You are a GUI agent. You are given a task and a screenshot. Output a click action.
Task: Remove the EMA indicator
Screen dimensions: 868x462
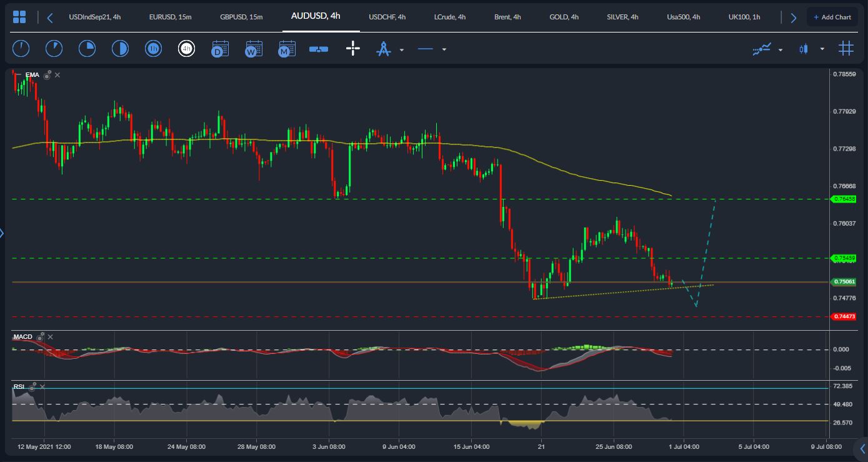coord(57,75)
